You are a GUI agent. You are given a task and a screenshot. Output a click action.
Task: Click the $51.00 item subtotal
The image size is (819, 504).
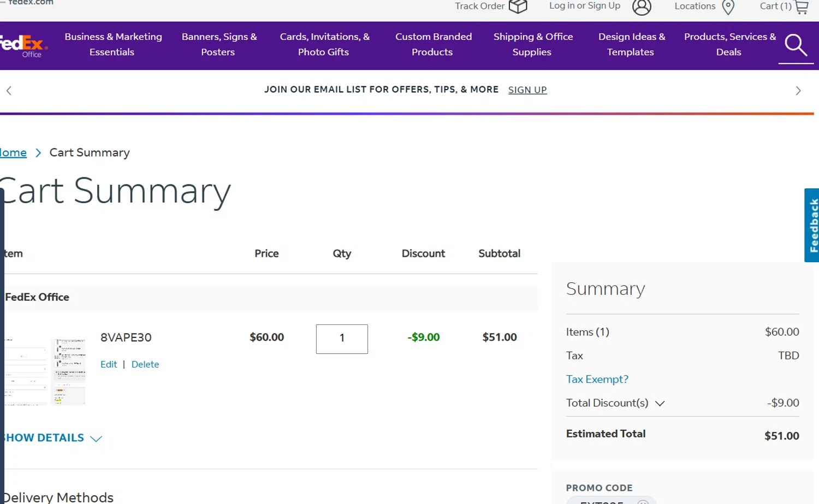click(500, 337)
